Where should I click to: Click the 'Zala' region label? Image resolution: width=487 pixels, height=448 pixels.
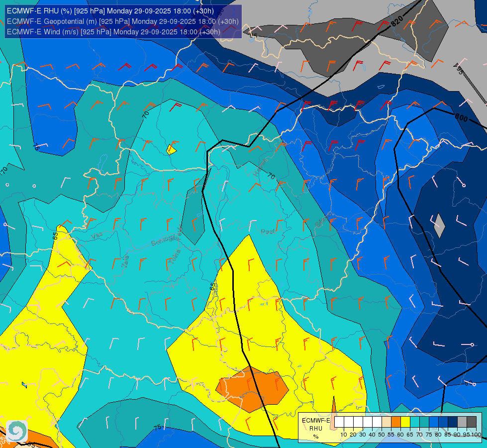125,261
